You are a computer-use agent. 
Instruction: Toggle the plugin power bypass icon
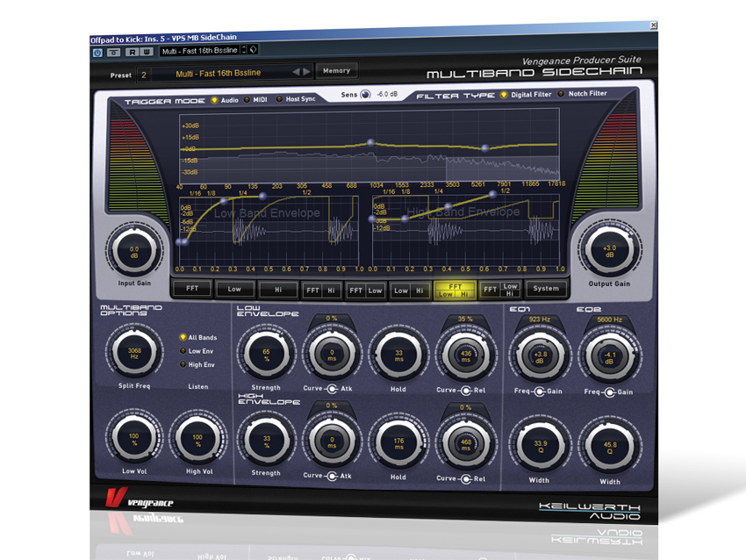[x=97, y=53]
